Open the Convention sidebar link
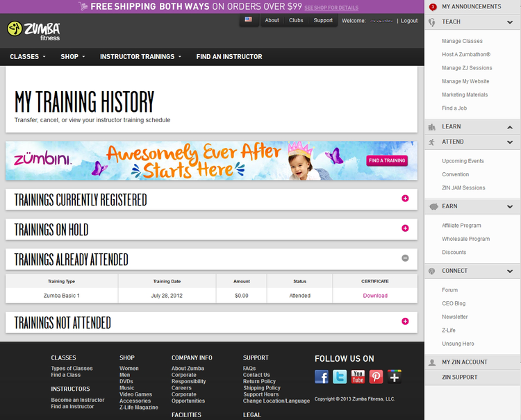The width and height of the screenshot is (521, 420). coord(455,174)
